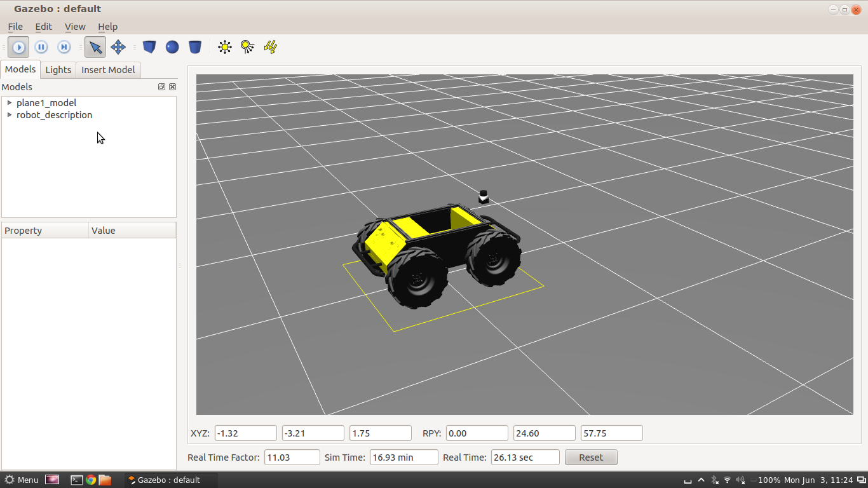Select the arrow selection tool
The width and height of the screenshot is (868, 488).
(95, 47)
